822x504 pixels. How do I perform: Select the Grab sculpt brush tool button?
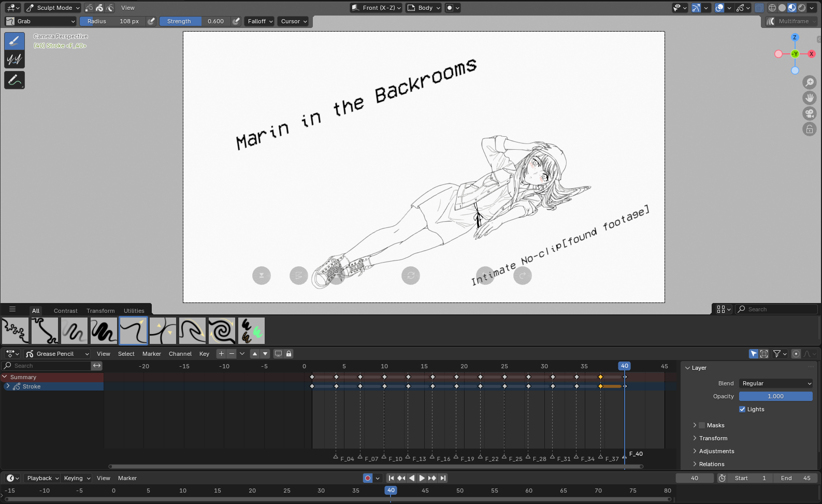click(15, 41)
